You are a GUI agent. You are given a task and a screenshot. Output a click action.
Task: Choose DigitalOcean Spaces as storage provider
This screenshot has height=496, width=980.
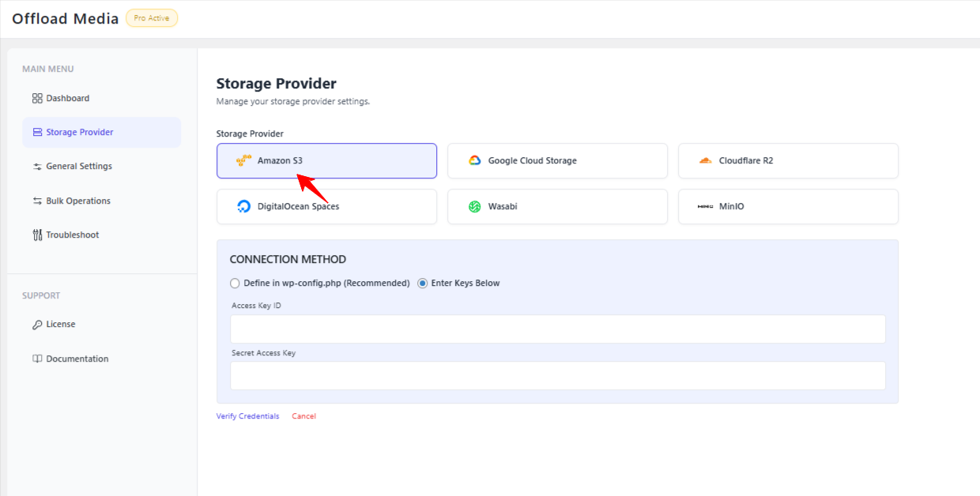[326, 207]
